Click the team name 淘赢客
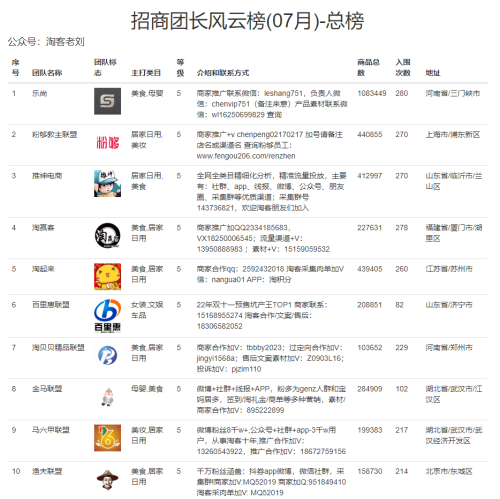500x499 pixels. click(43, 228)
